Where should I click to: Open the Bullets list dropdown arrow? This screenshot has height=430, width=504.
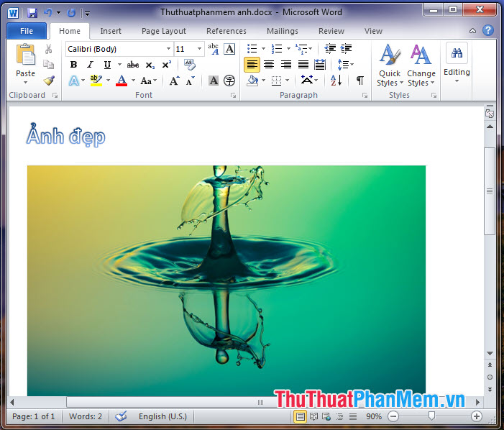264,48
